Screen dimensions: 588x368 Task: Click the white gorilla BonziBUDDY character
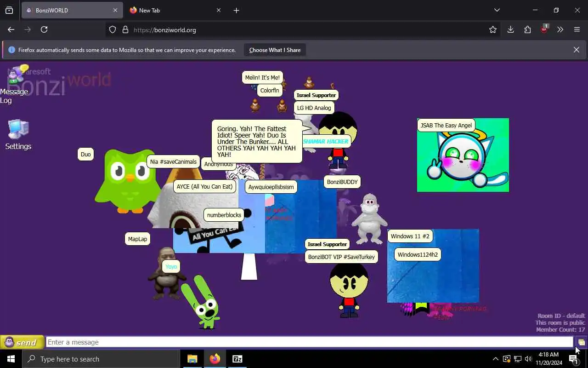tap(369, 218)
